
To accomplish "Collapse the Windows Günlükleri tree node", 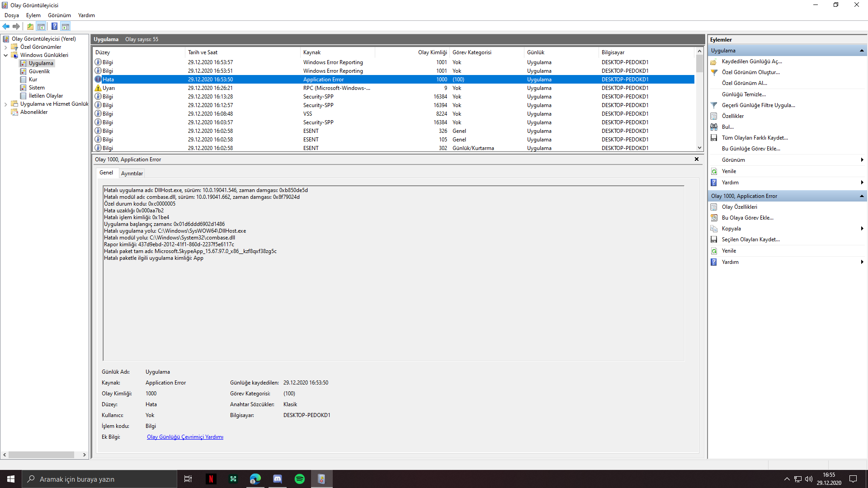I will [x=5, y=55].
